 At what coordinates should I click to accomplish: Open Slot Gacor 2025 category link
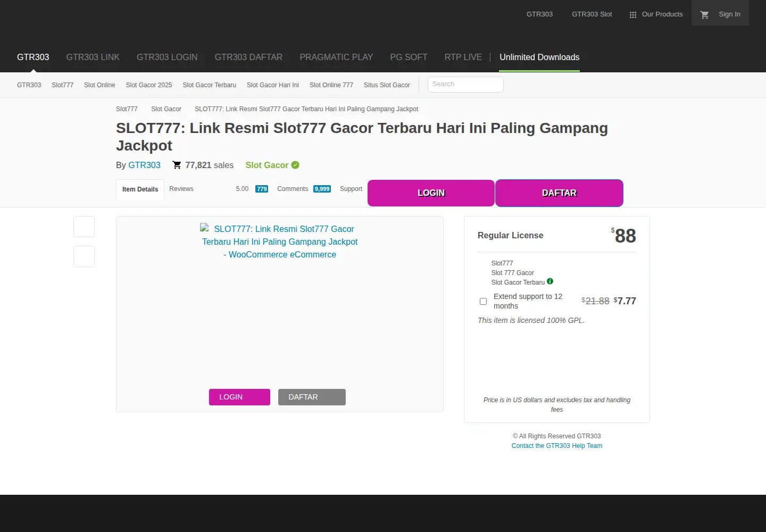pos(149,85)
